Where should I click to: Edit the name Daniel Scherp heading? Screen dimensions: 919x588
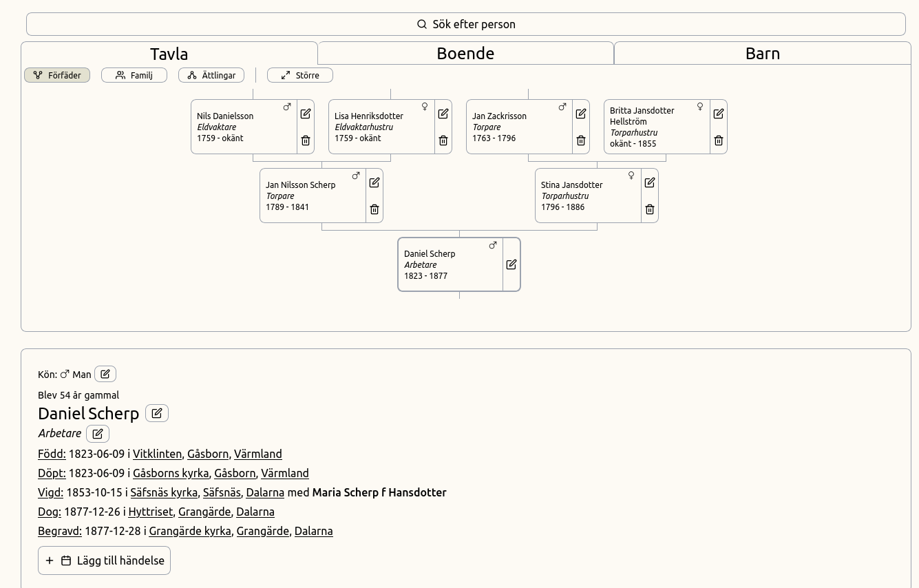click(157, 413)
